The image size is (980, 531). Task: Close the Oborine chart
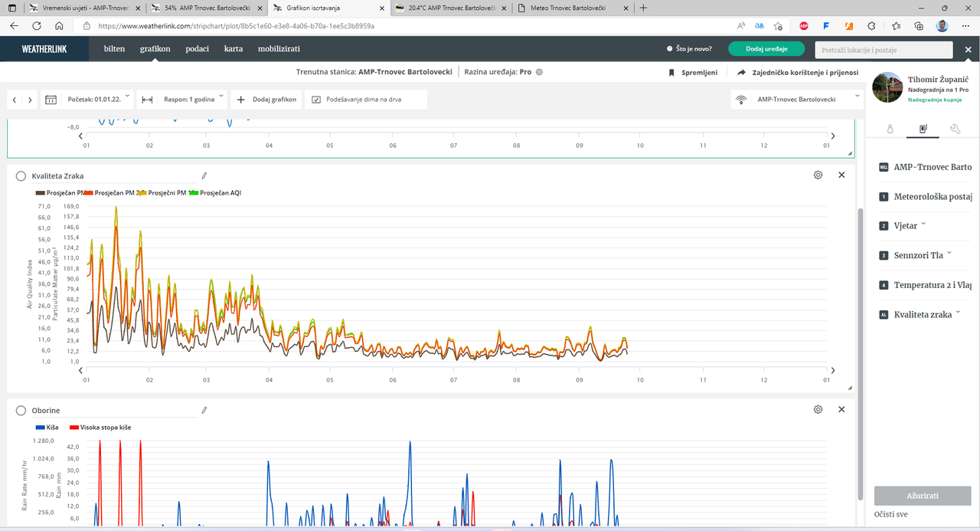[841, 409]
